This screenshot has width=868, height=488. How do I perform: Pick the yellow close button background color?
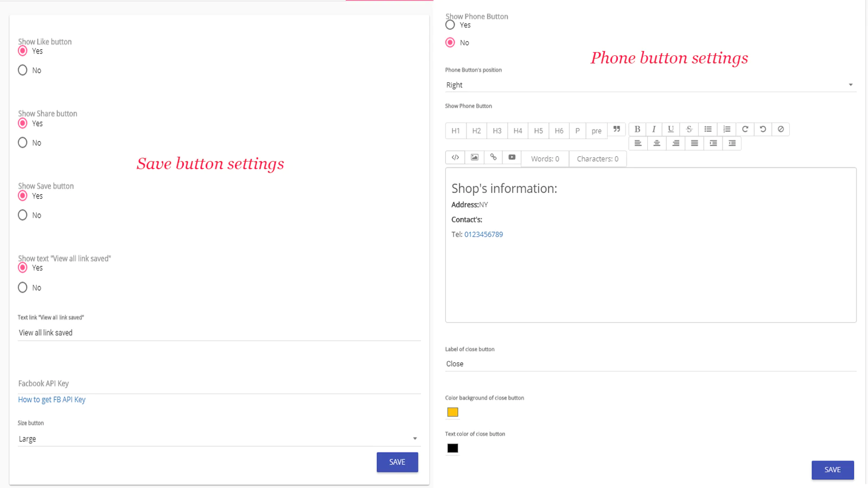[452, 412]
